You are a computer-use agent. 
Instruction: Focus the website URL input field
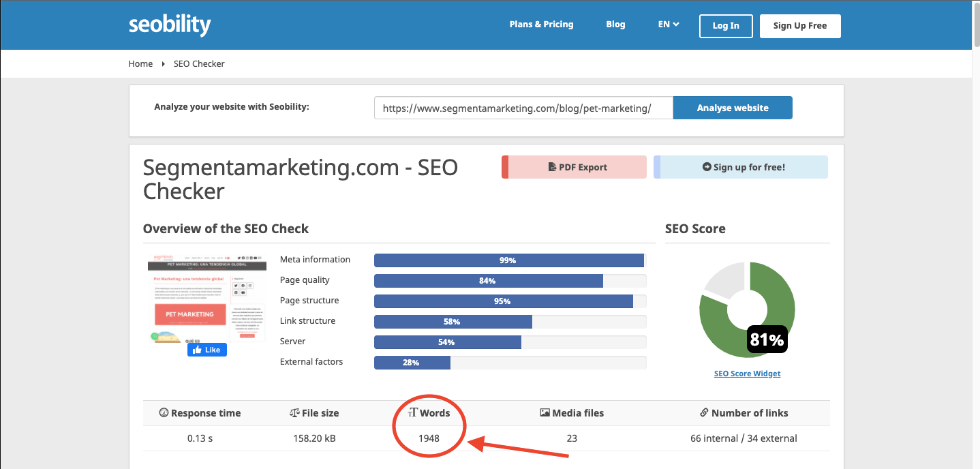pyautogui.click(x=523, y=108)
